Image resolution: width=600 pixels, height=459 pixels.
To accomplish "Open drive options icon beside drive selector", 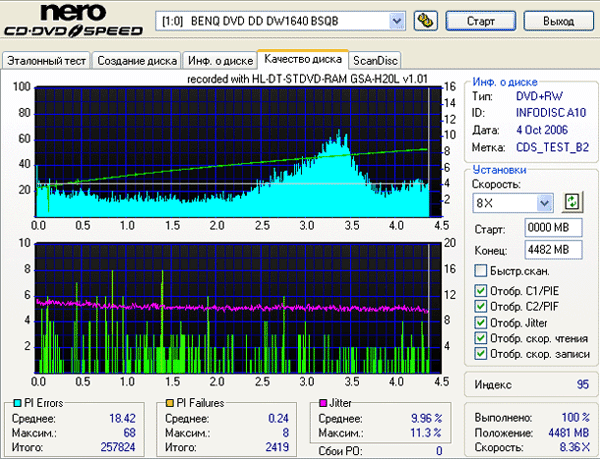I will (x=424, y=20).
